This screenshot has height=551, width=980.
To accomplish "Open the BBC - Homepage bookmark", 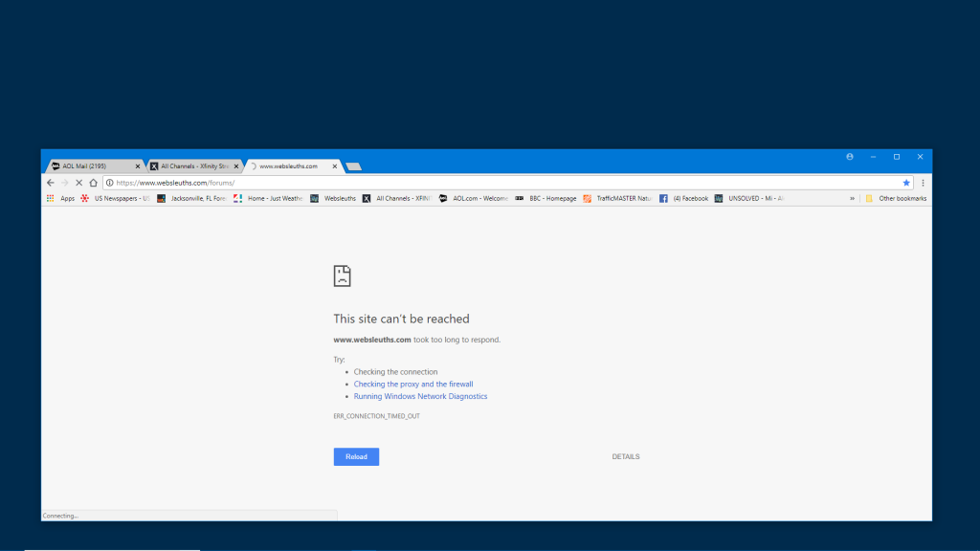I will 546,199.
